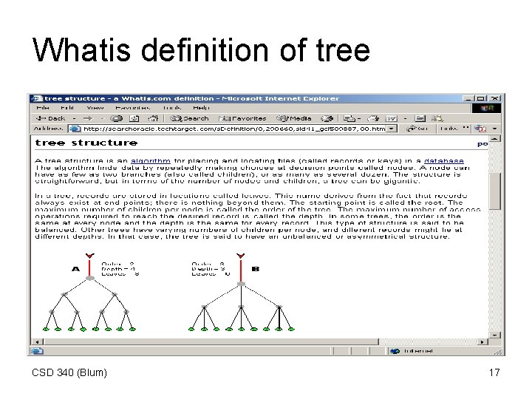
Task: Open the Favorites menu
Action: pyautogui.click(x=133, y=108)
